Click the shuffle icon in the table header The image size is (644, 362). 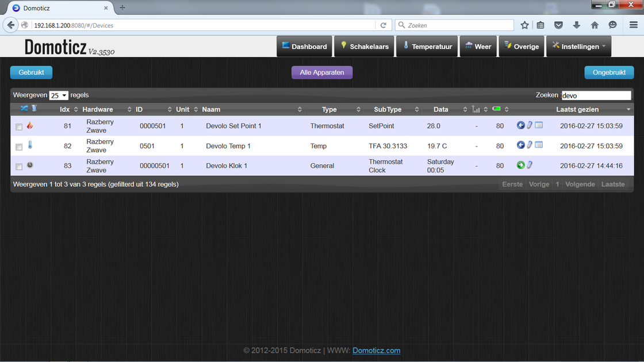tap(24, 109)
